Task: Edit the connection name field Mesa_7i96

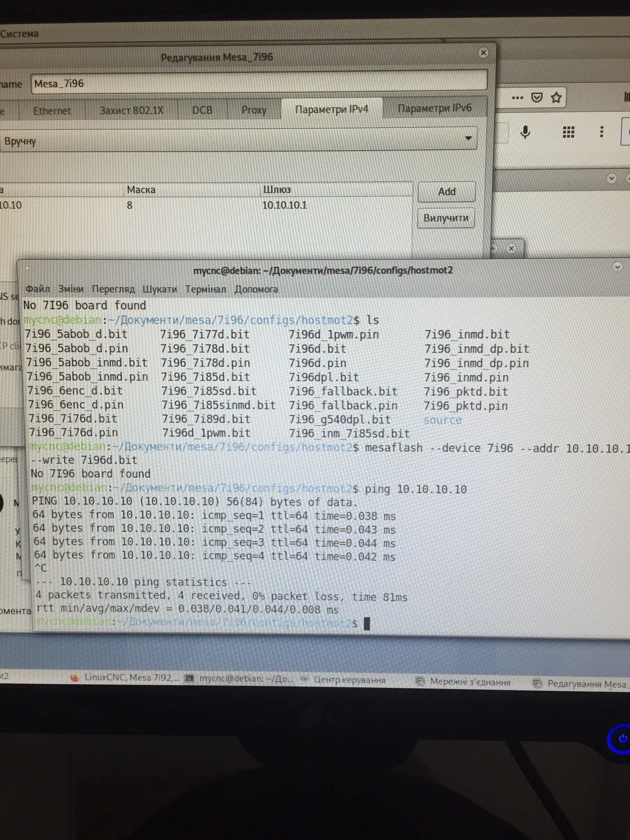Action: [259, 83]
